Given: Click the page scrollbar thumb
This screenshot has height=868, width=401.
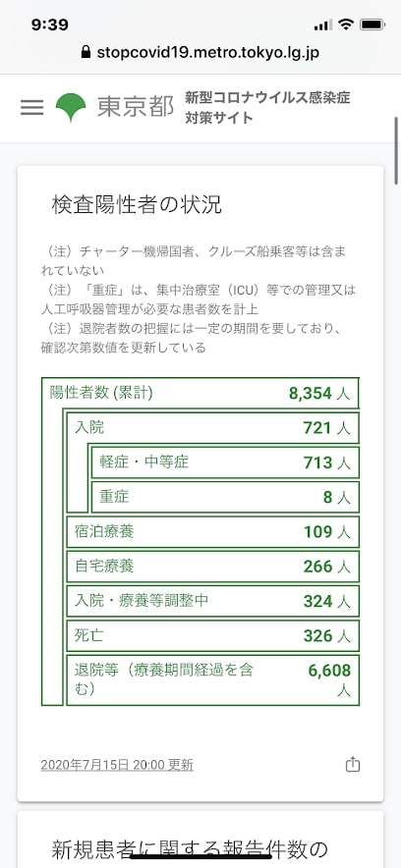Looking at the screenshot, I should pos(396,150).
